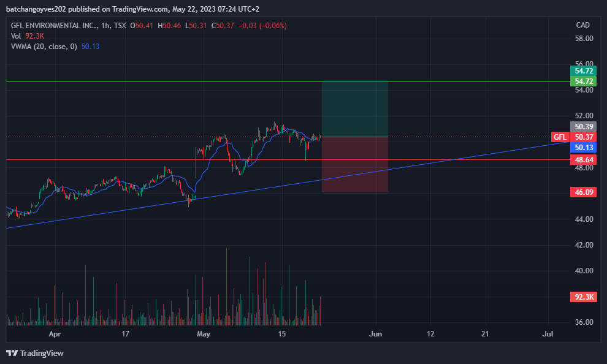Select the red stop loss zone
This screenshot has height=364, width=607.
click(355, 164)
